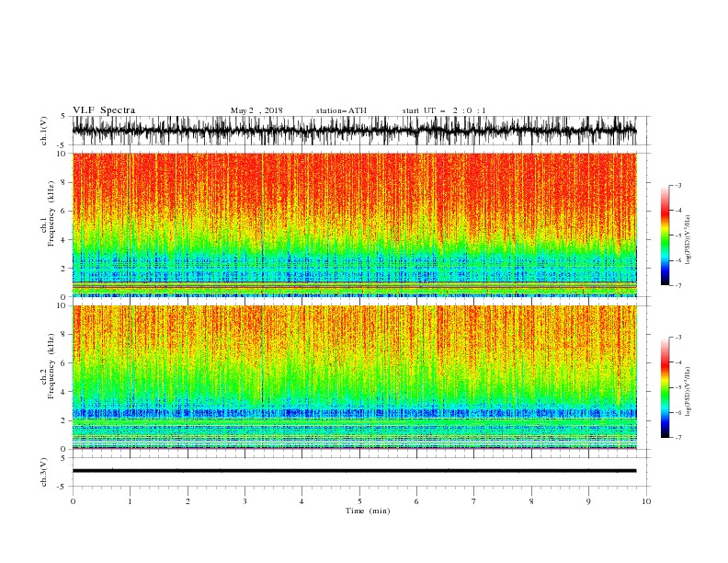Click the time axis tick label '0'

pyautogui.click(x=73, y=501)
